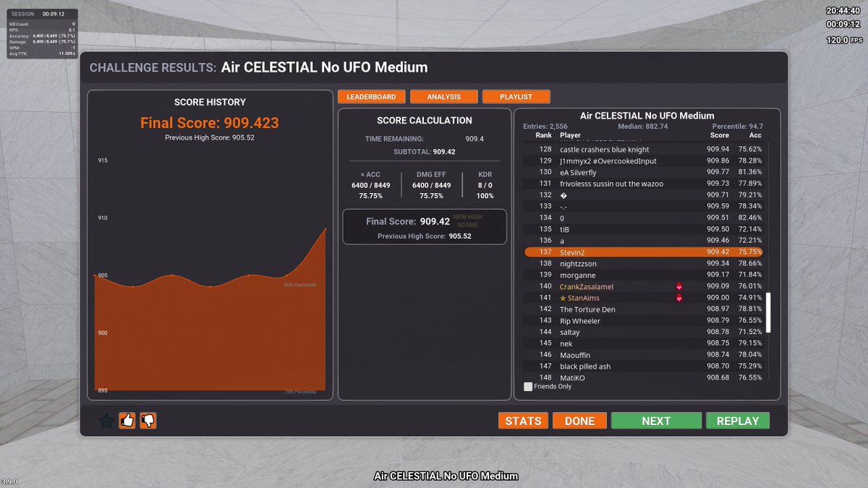The image size is (868, 488).
Task: Select player tiB at rank 135
Action: pos(564,229)
